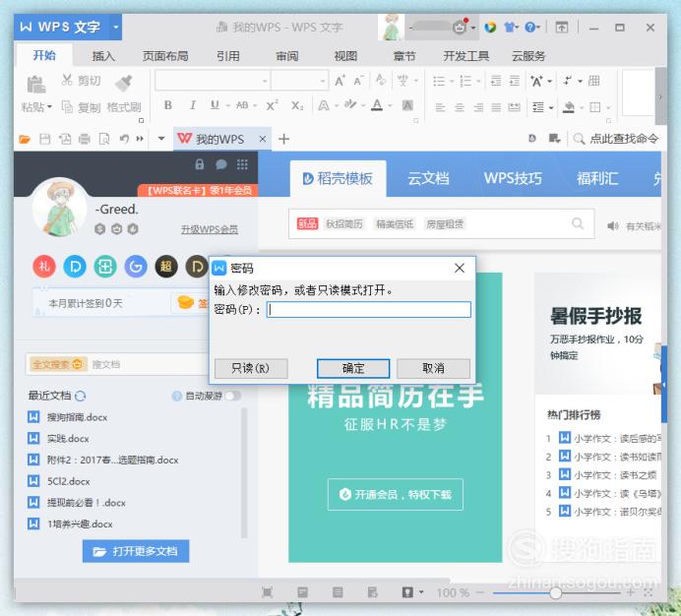Expand the line spacing dropdown arrow
681x616 pixels.
pos(551,107)
